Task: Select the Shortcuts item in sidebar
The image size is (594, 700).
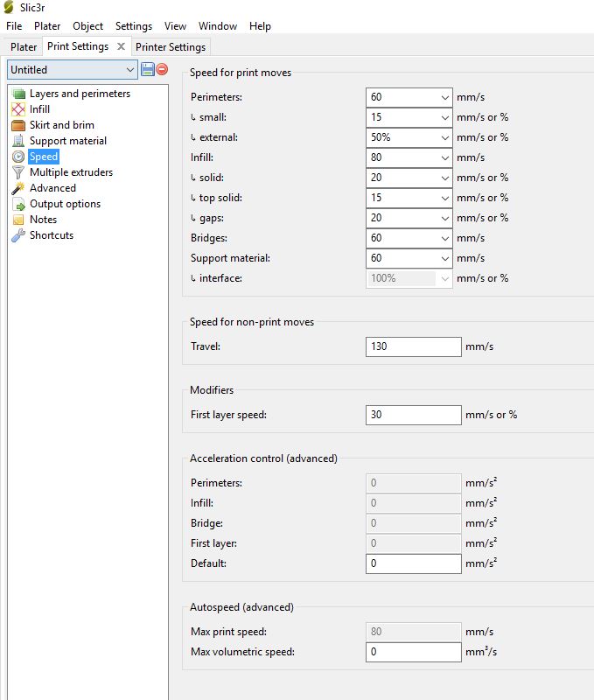Action: [51, 235]
